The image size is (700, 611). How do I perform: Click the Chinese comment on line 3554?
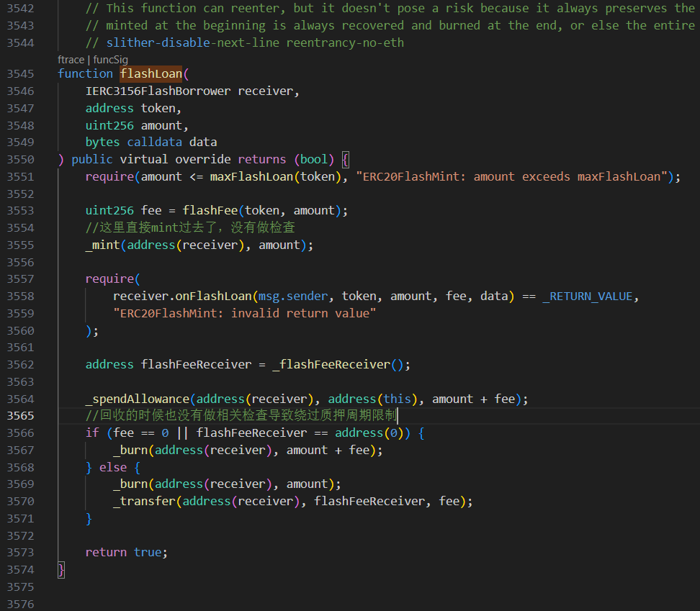190,228
